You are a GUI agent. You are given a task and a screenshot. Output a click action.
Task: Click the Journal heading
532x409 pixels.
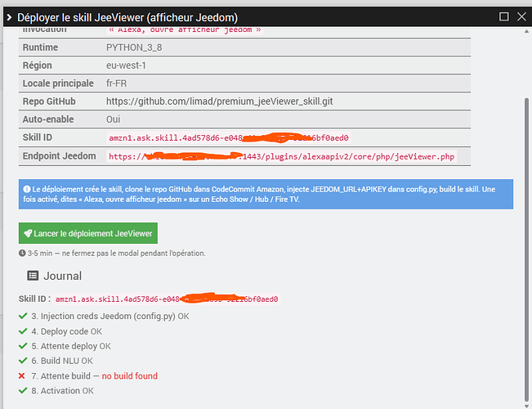click(x=62, y=276)
